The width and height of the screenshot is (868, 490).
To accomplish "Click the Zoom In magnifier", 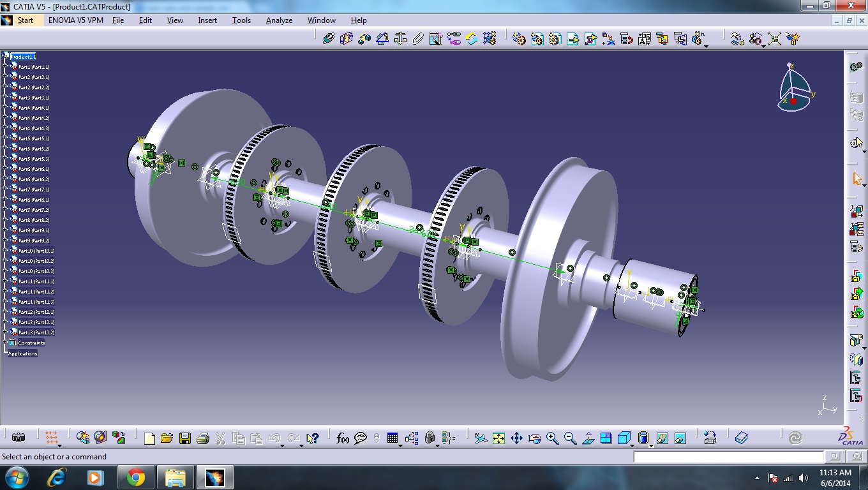I will 553,438.
